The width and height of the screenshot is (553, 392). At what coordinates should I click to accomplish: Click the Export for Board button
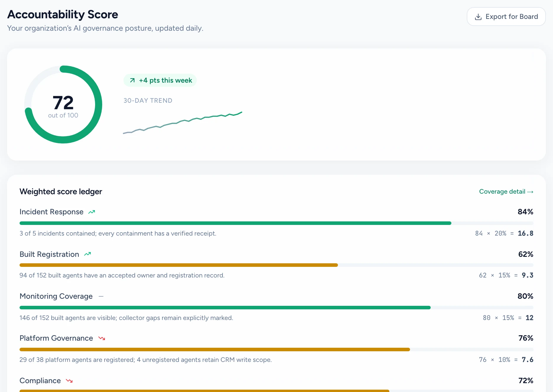(506, 17)
